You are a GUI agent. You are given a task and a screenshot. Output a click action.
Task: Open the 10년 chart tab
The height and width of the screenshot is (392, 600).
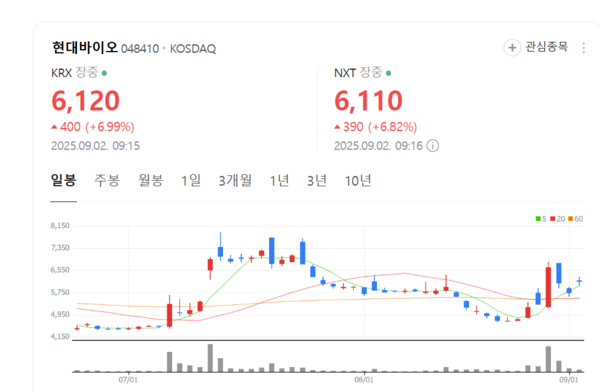358,180
